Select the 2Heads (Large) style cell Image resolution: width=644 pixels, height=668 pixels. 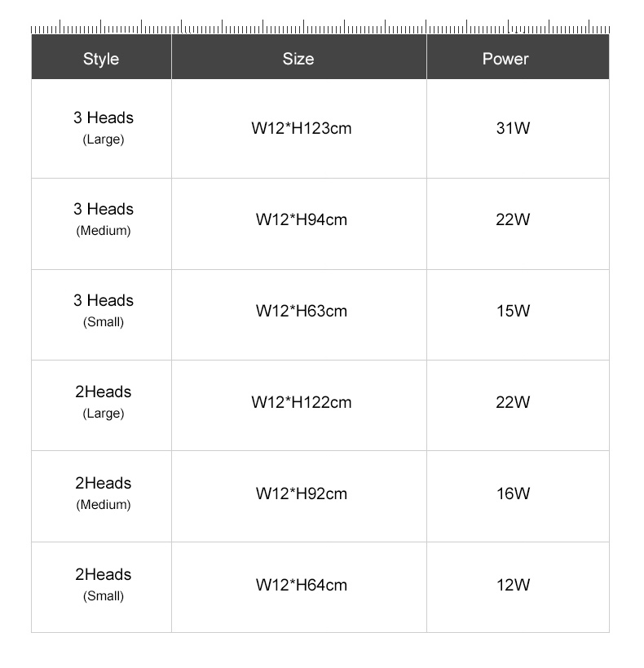[101, 405]
